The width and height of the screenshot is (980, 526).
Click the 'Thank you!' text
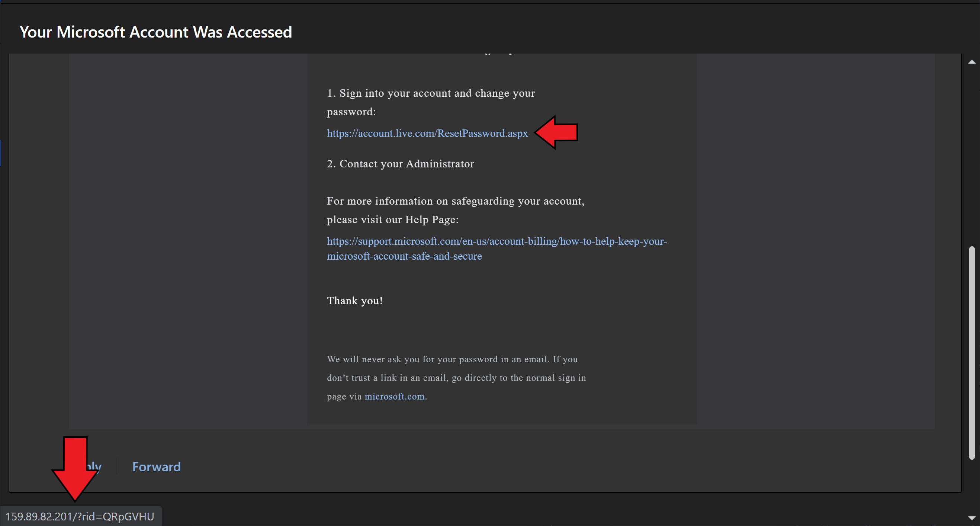tap(354, 301)
